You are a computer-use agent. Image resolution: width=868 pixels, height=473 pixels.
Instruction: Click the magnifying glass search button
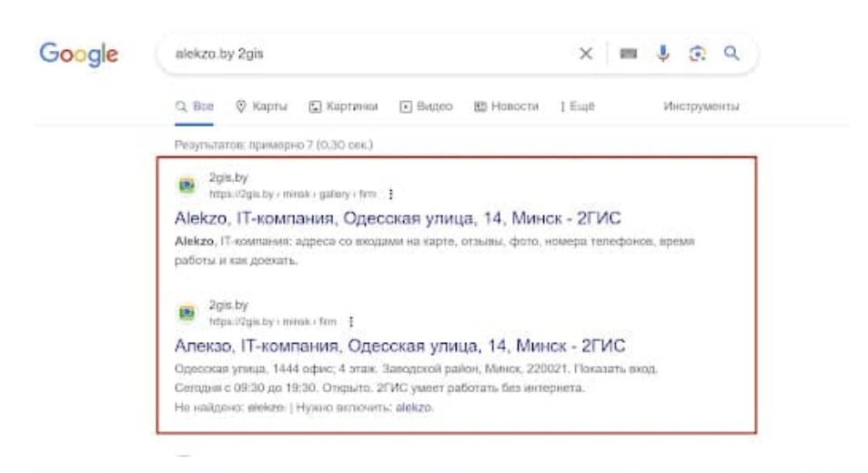[x=732, y=53]
